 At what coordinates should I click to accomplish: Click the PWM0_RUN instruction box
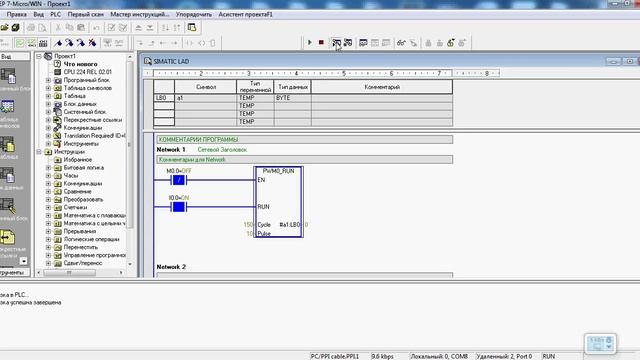(278, 202)
